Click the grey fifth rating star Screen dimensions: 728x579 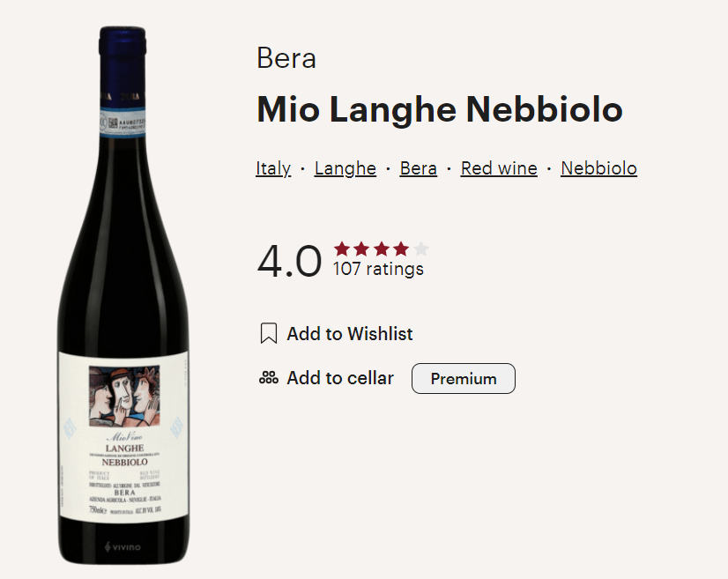coord(421,249)
